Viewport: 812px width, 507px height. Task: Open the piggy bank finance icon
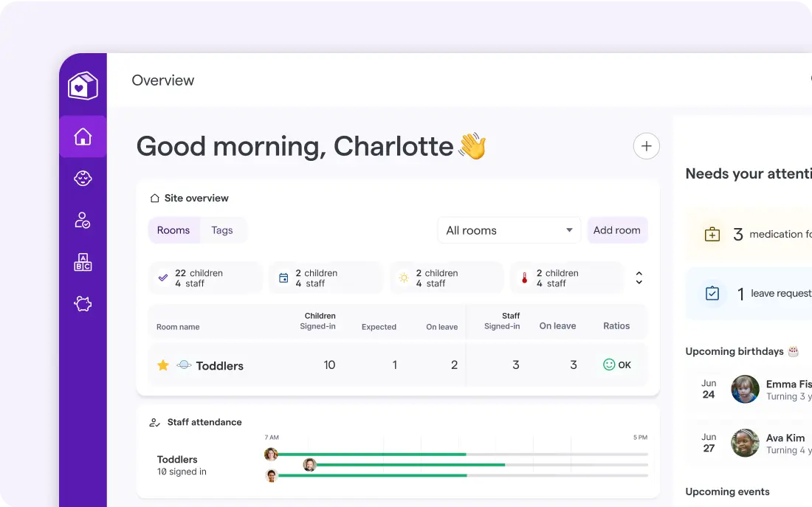83,303
